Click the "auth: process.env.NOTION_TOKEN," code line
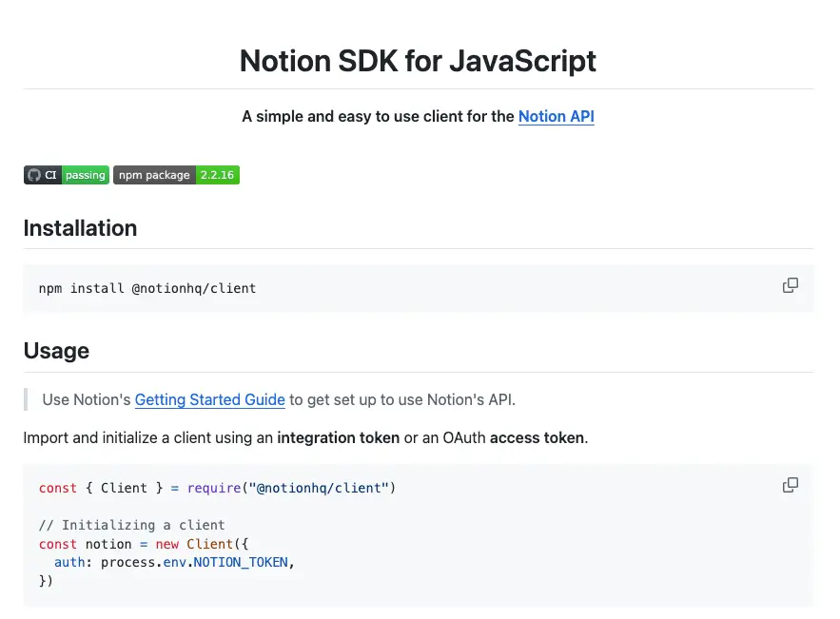 pos(175,563)
